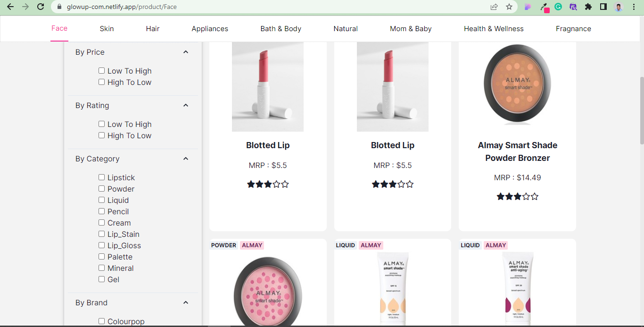Viewport: 644px width, 327px height.
Task: Open the Hair category tab
Action: pos(153,29)
